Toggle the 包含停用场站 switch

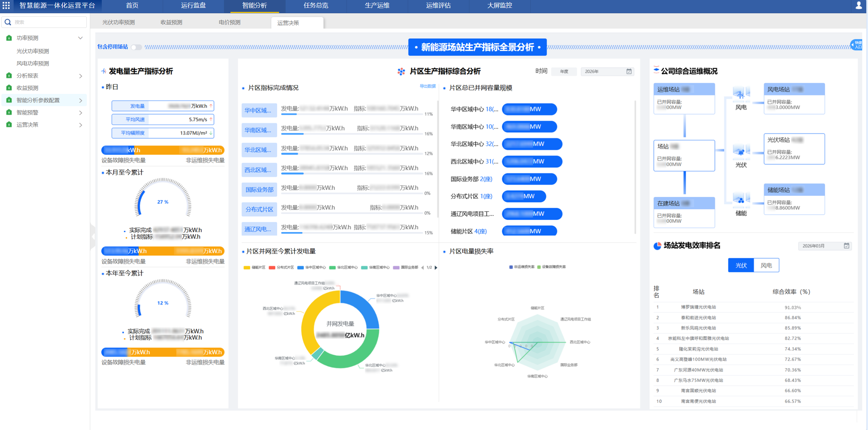pos(136,47)
